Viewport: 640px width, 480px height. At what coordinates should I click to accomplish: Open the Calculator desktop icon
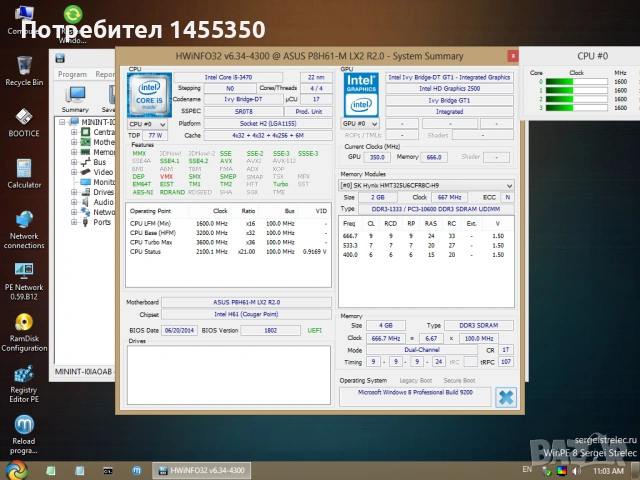pos(24,173)
